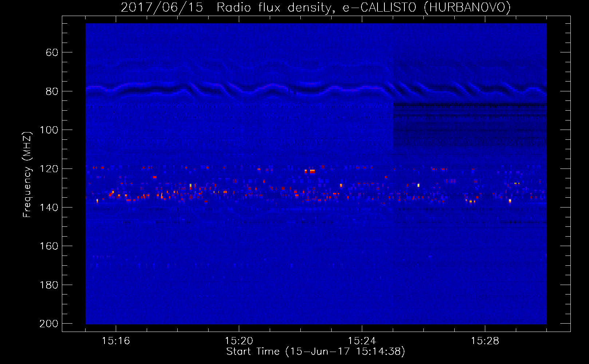Click the frequency axis label '80'
589x364 pixels.
tap(52, 91)
